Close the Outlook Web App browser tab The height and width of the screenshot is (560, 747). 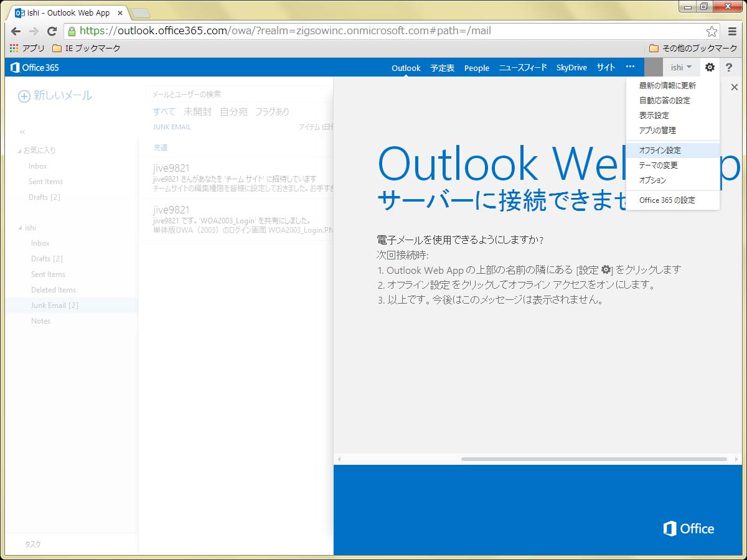pyautogui.click(x=120, y=12)
